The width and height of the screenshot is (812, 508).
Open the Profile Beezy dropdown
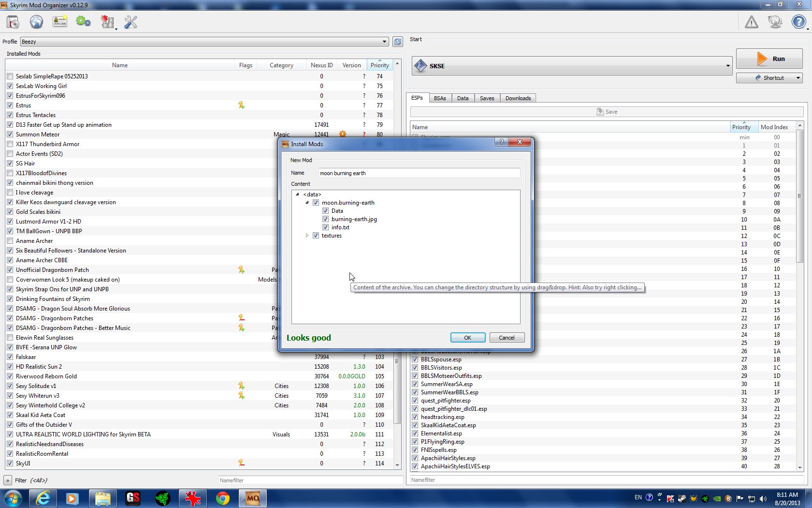click(204, 42)
